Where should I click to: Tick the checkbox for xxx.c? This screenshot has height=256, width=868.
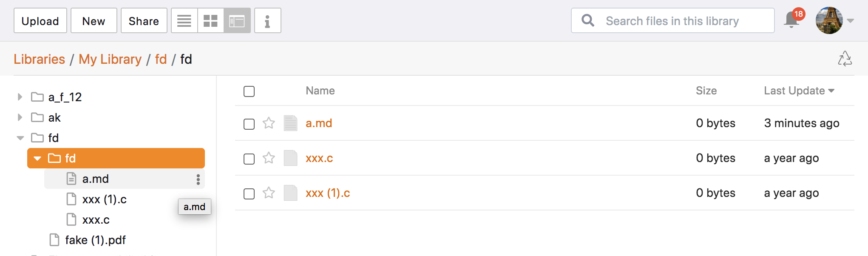tap(249, 159)
